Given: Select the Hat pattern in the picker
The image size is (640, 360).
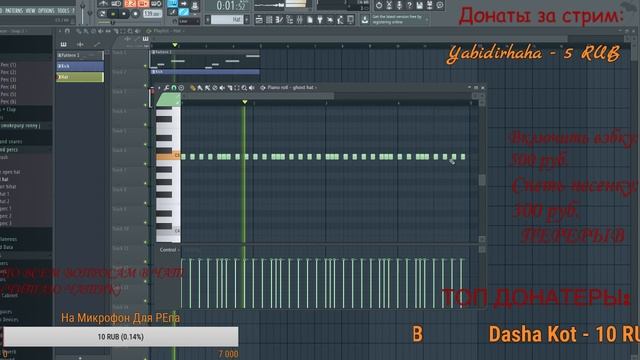Looking at the screenshot, I should tap(80, 77).
